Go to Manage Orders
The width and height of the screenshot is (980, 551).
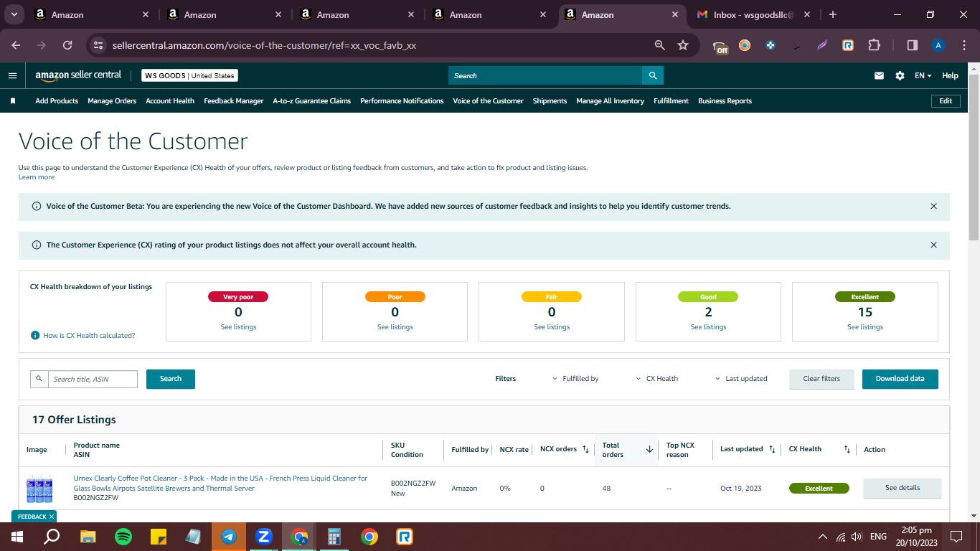(x=112, y=101)
